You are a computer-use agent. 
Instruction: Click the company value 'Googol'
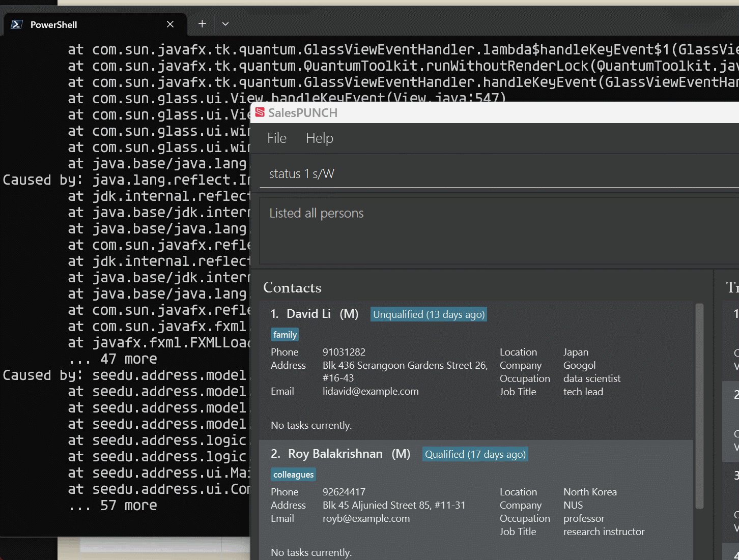point(579,365)
